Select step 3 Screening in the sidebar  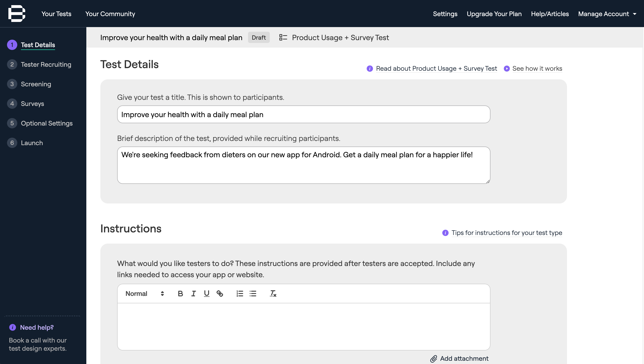click(36, 84)
